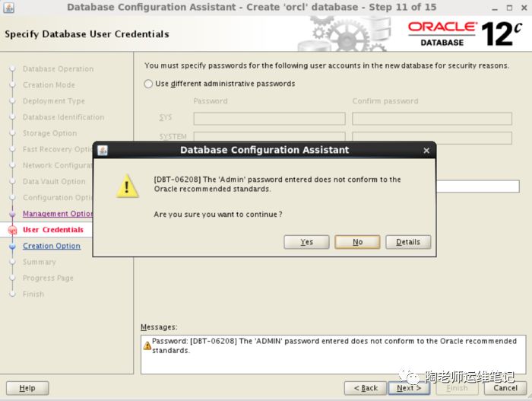Cancel the database configuration wizard
Viewport: 532px width, 401px height.
pyautogui.click(x=505, y=388)
